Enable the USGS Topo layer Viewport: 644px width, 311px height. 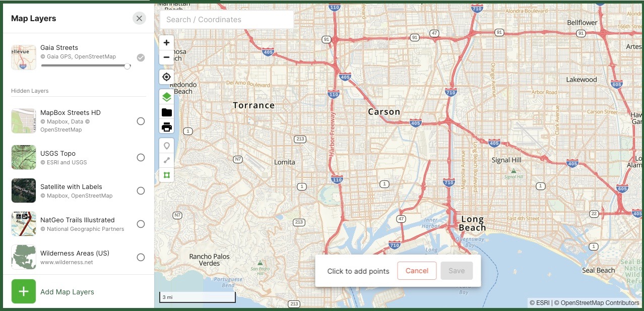(x=141, y=157)
